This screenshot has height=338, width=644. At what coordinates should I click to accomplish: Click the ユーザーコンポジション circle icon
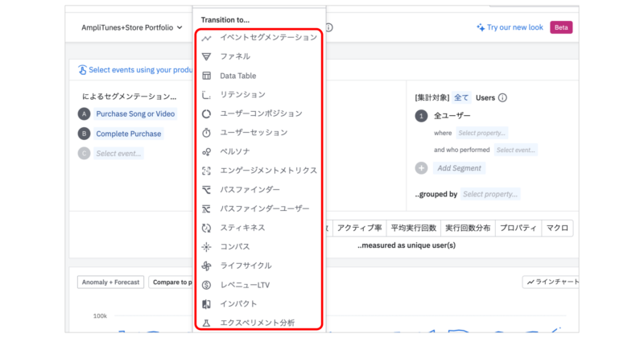[207, 113]
